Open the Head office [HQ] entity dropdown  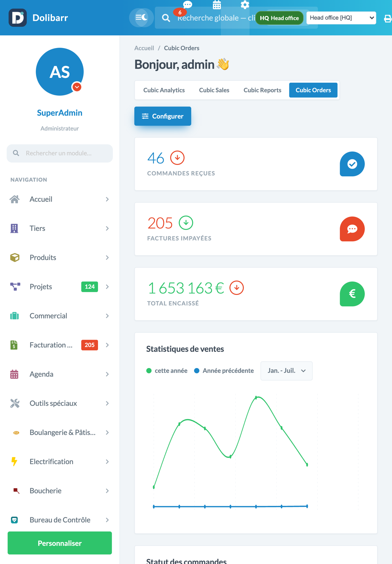point(341,18)
